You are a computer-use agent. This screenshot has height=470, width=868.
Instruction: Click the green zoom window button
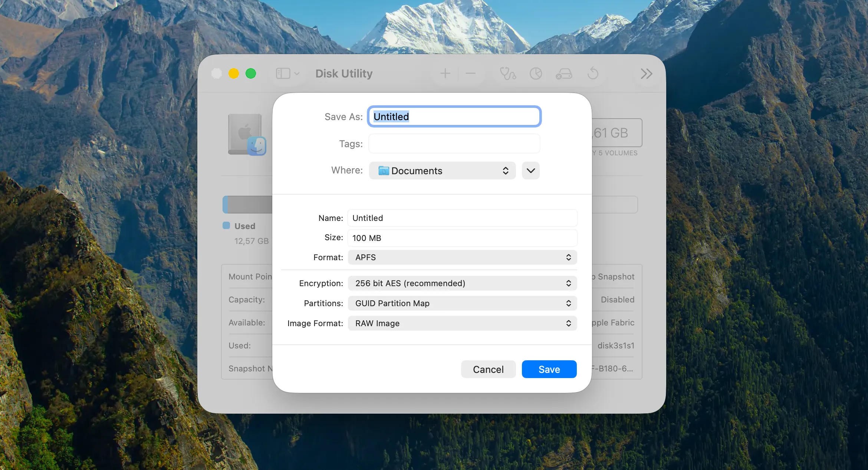251,73
